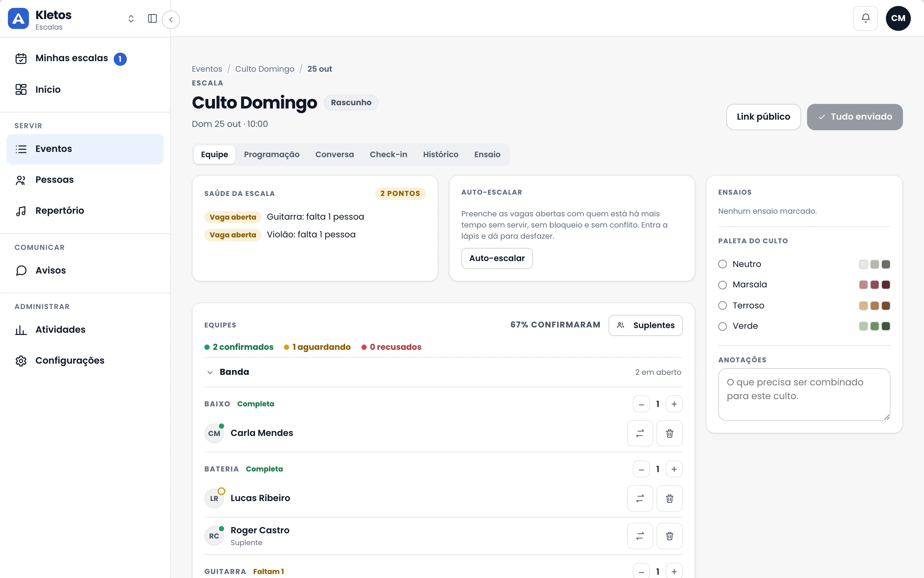The image size is (924, 578).
Task: Go to Início in sidebar
Action: (85, 89)
